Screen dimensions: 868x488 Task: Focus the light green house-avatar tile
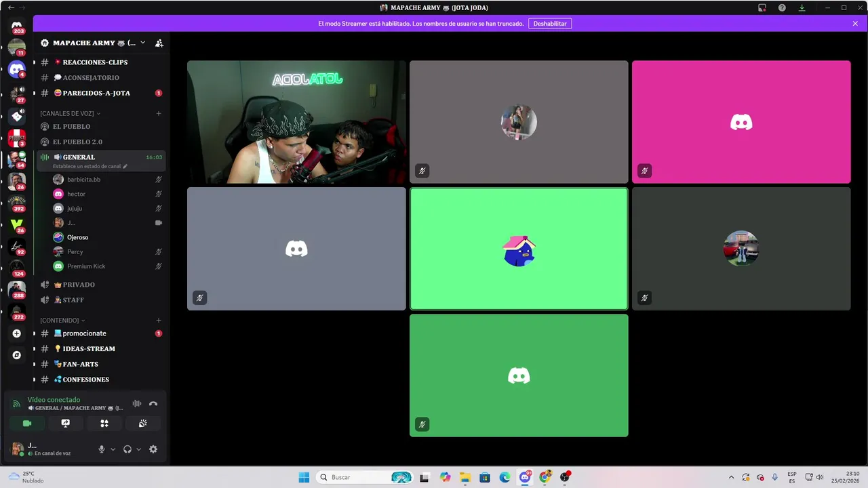pos(519,249)
